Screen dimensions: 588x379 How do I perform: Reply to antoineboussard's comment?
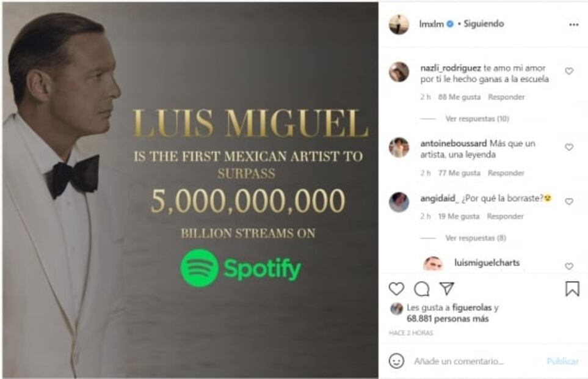coord(506,173)
